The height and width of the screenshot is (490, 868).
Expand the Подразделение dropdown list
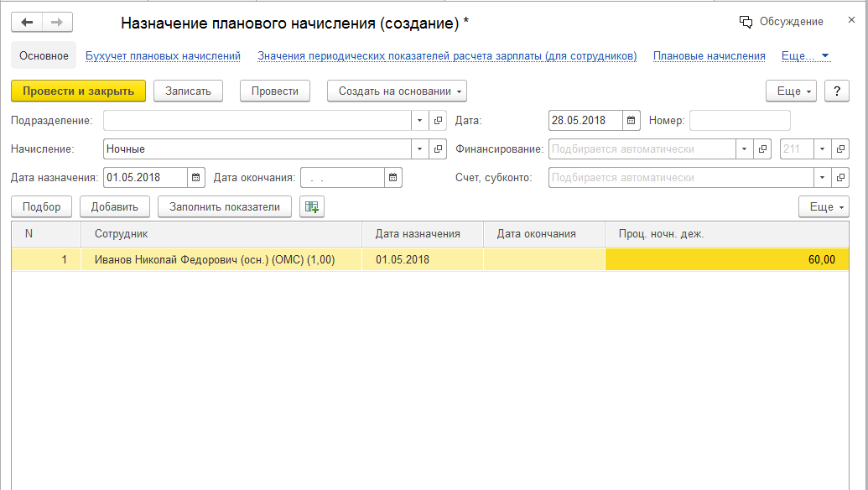tap(420, 121)
